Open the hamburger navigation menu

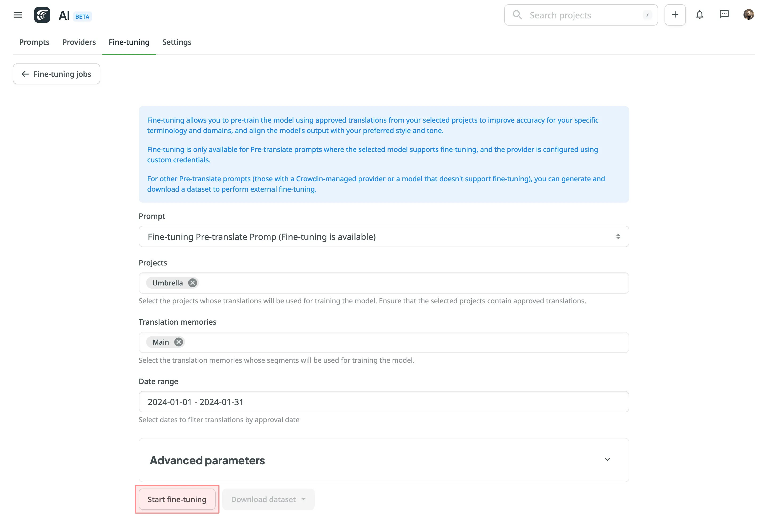[18, 15]
